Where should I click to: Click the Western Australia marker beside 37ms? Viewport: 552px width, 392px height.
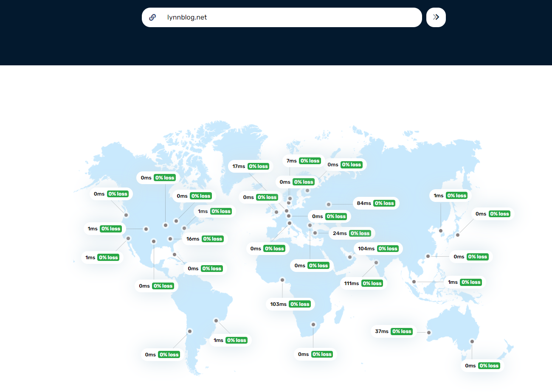click(x=429, y=333)
